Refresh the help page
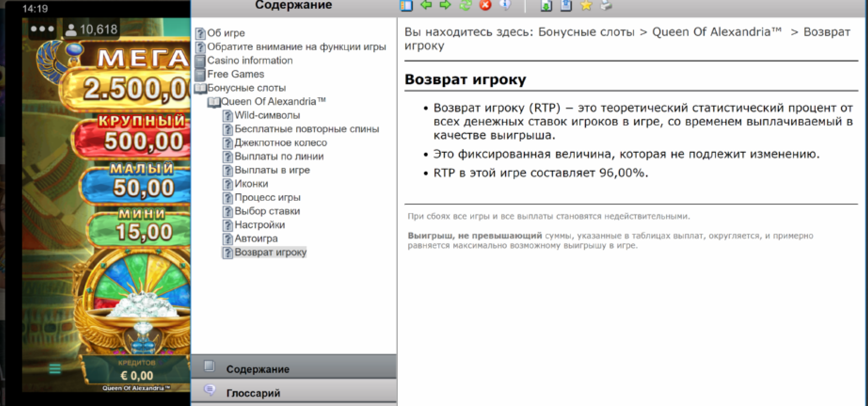 pyautogui.click(x=465, y=5)
